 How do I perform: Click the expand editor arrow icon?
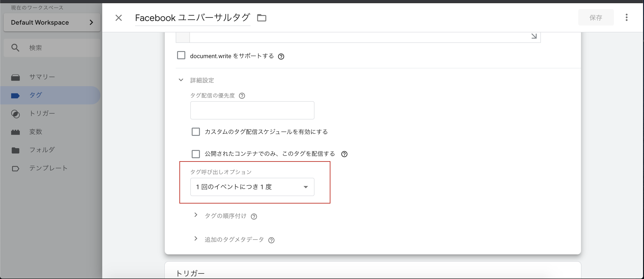pyautogui.click(x=534, y=36)
